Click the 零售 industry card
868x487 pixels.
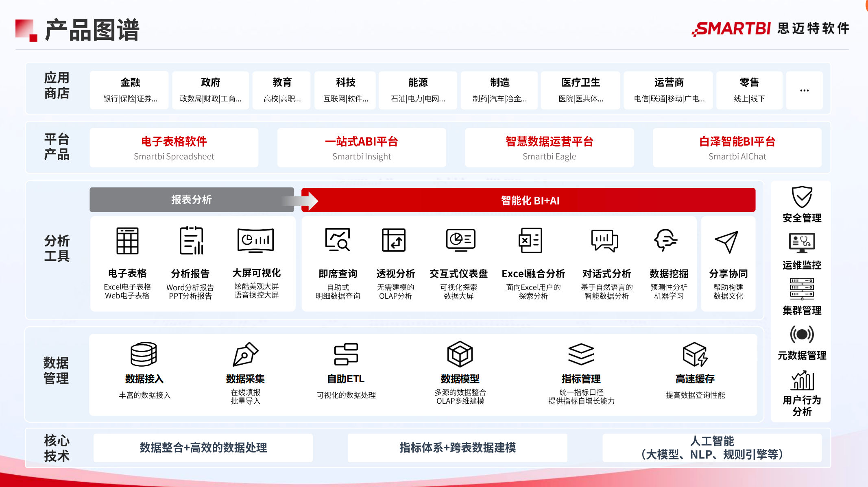tap(749, 90)
